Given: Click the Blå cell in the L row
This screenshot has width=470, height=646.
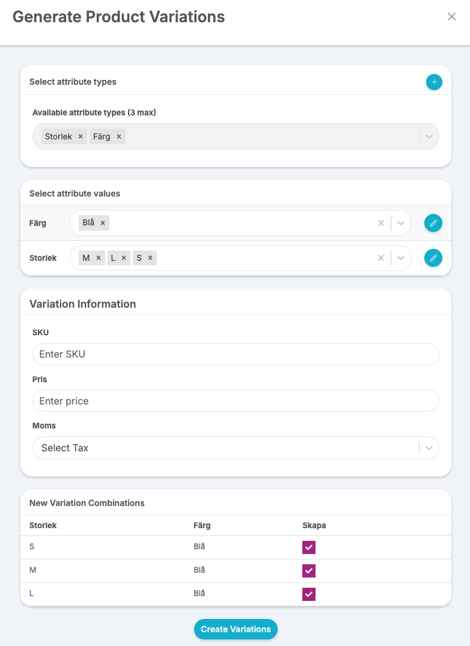Looking at the screenshot, I should pos(199,594).
